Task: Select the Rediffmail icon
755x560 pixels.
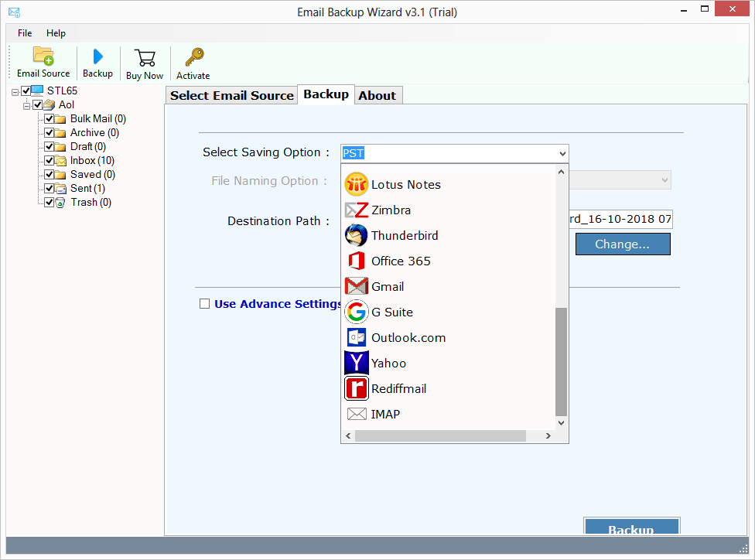Action: coord(357,388)
